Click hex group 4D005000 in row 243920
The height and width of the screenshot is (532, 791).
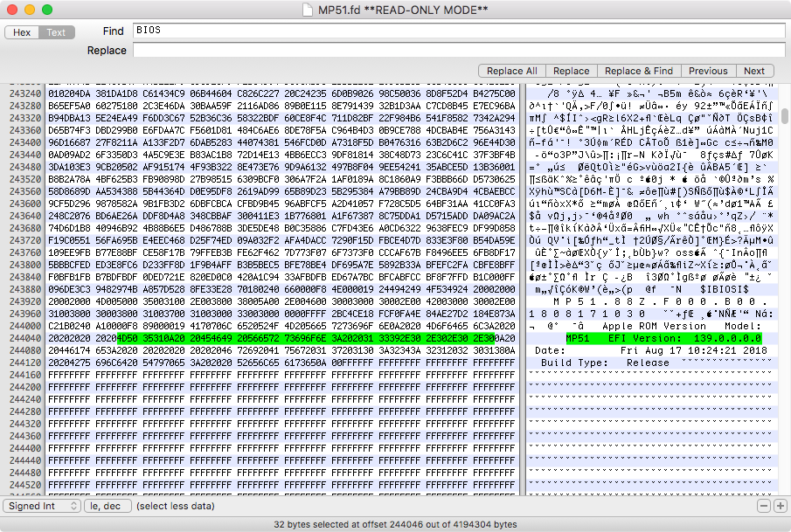tap(116, 301)
